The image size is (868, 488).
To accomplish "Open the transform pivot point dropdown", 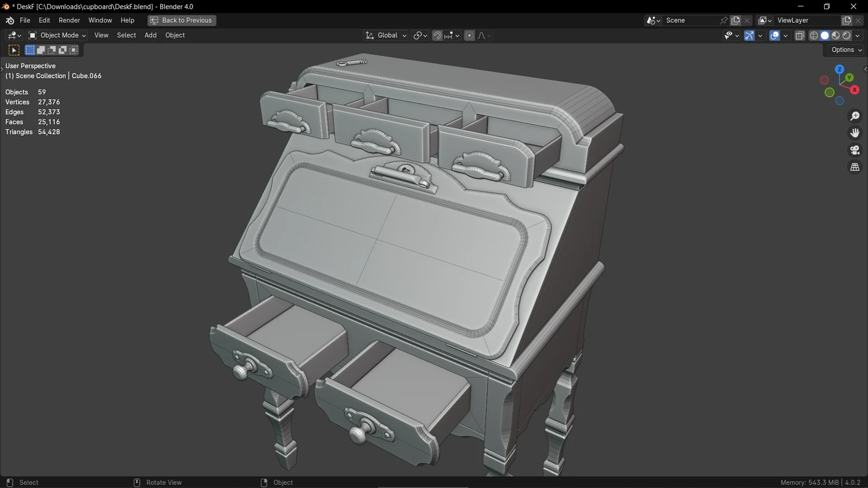I will 420,35.
